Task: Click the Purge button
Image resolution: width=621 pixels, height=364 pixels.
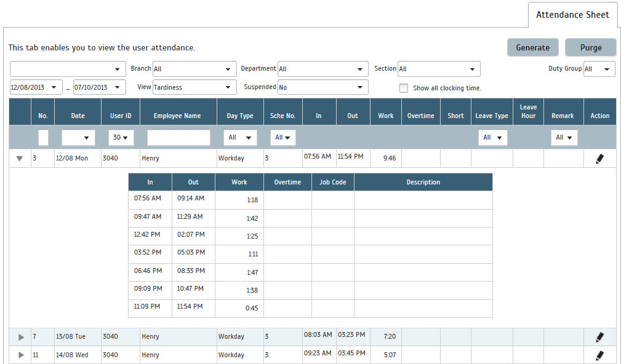Action: pos(591,48)
